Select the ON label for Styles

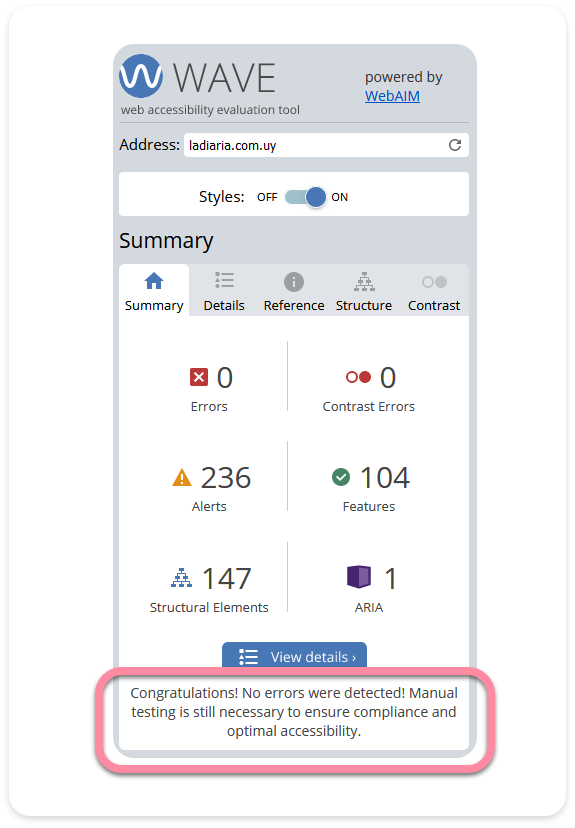pyautogui.click(x=340, y=197)
